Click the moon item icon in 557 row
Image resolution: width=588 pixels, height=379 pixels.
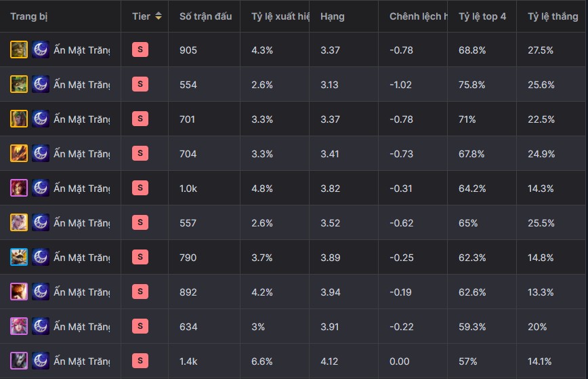tap(41, 223)
